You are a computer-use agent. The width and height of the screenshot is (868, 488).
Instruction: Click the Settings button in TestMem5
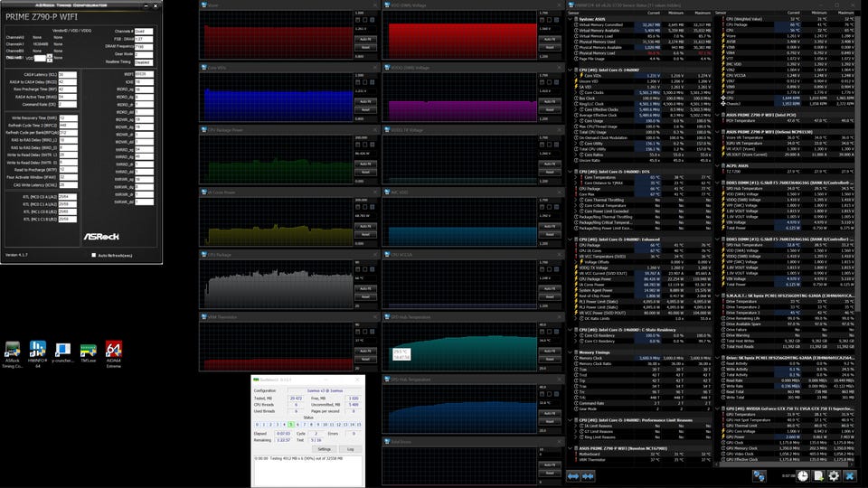tap(323, 448)
